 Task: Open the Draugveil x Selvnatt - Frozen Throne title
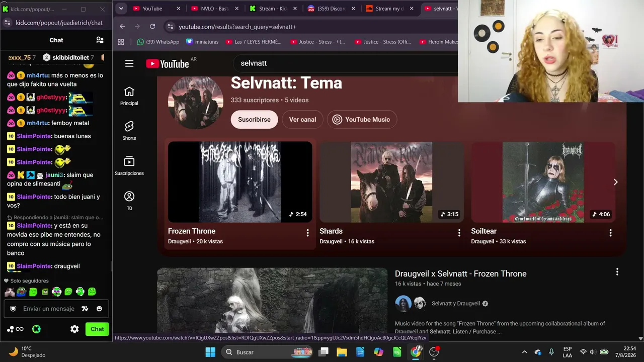(x=461, y=274)
